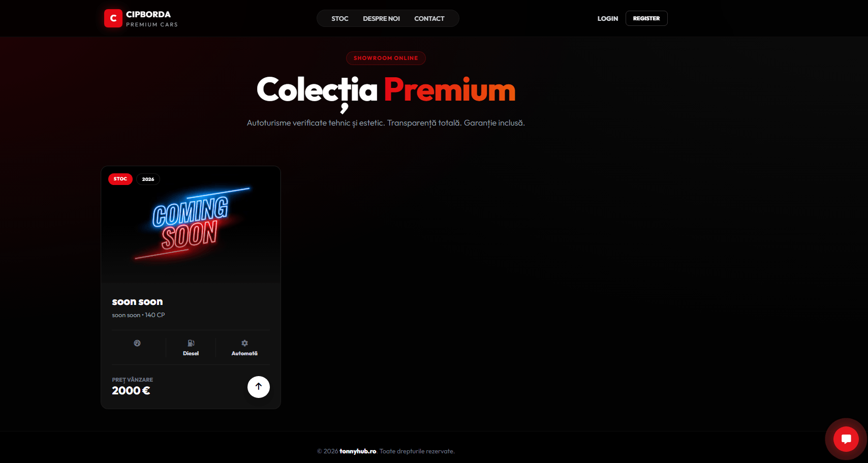Image resolution: width=868 pixels, height=463 pixels.
Task: Open the CONTACT menu link
Action: tap(429, 18)
